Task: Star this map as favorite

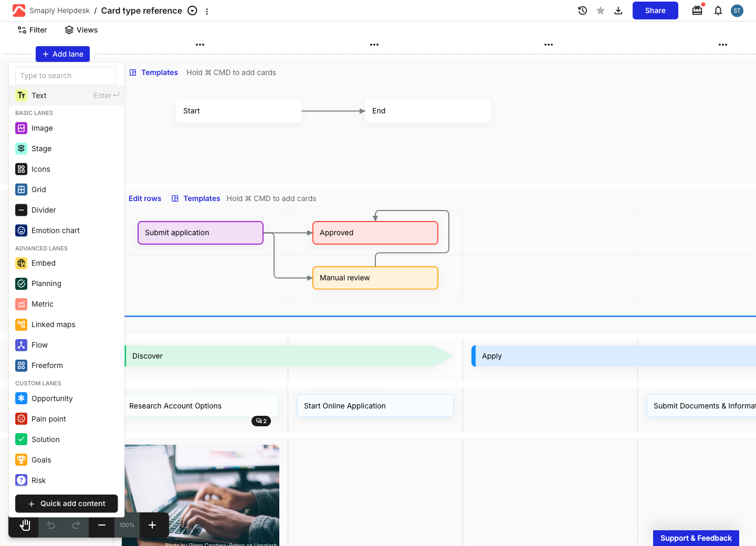Action: (x=601, y=10)
